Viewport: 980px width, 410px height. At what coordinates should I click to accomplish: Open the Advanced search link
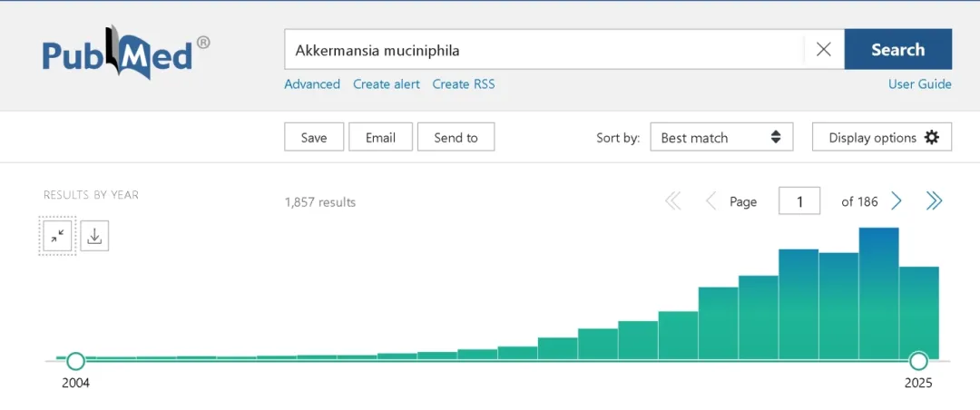pos(312,84)
